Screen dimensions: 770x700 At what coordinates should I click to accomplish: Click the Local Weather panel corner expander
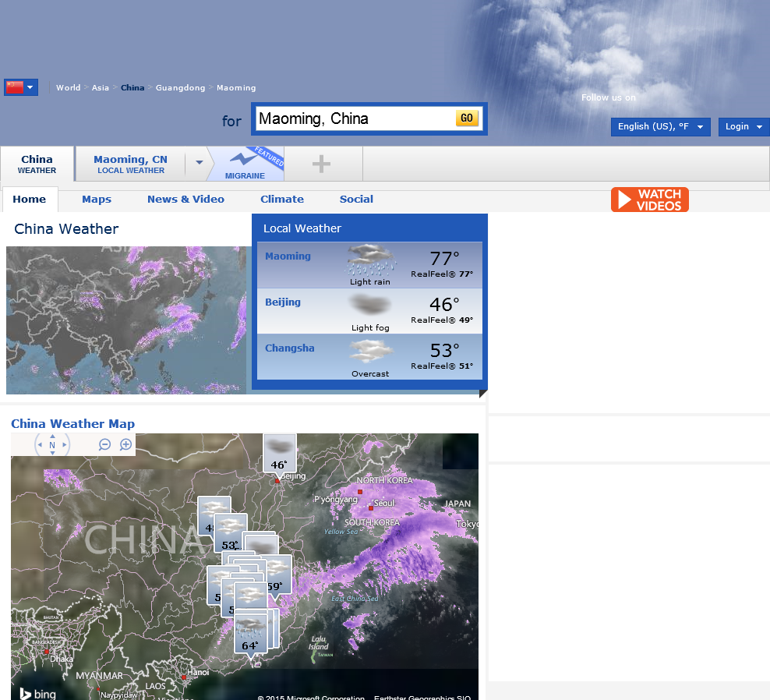pyautogui.click(x=482, y=394)
